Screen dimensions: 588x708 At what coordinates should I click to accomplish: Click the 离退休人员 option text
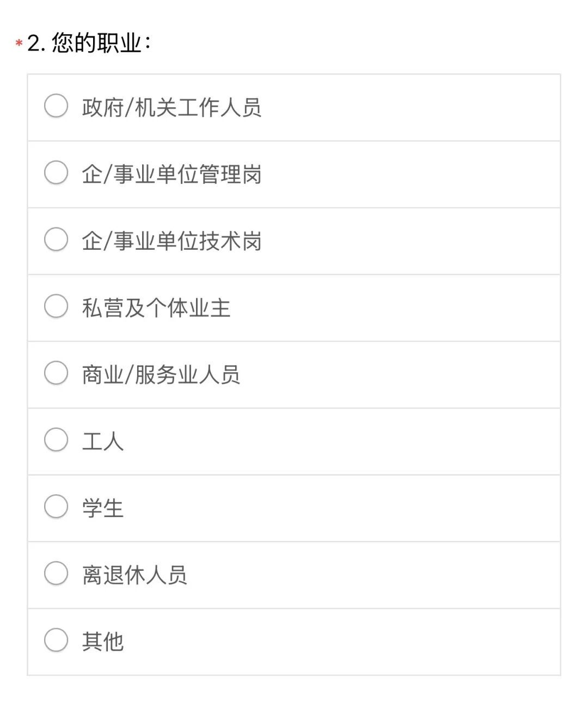[134, 575]
